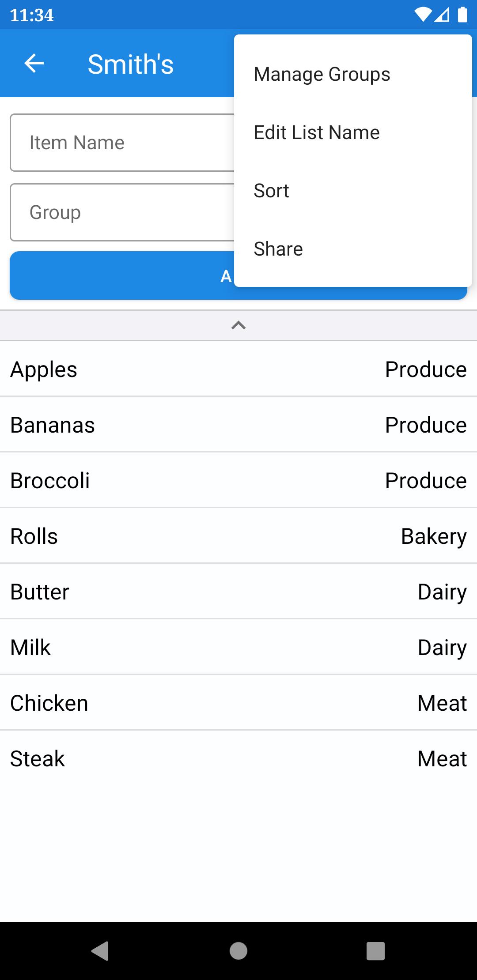Select the Apples list item
477x980 pixels.
pyautogui.click(x=238, y=369)
